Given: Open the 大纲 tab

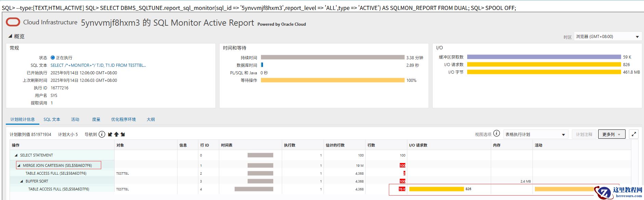Looking at the screenshot, I should point(151,119).
